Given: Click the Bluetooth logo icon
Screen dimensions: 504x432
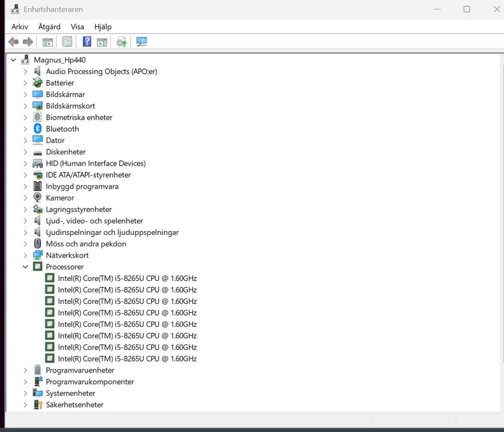Looking at the screenshot, I should [x=37, y=129].
